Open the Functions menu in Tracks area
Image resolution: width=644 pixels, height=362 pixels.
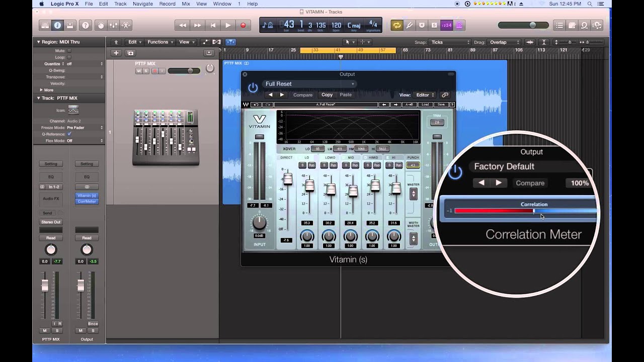click(160, 42)
